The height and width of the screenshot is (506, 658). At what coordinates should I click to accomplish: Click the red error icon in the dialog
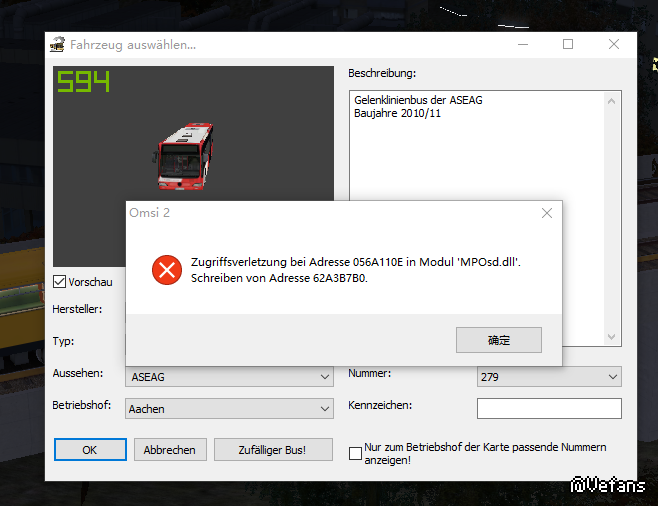(167, 270)
